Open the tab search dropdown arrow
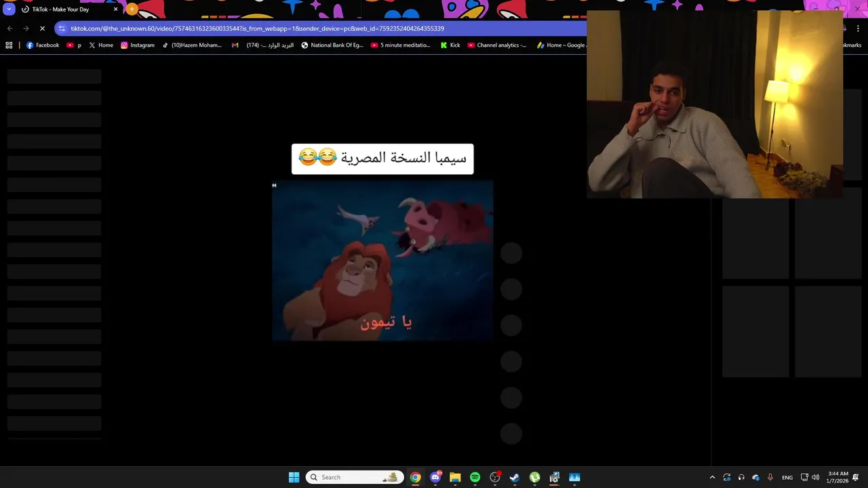The width and height of the screenshot is (868, 488). coord(9,9)
